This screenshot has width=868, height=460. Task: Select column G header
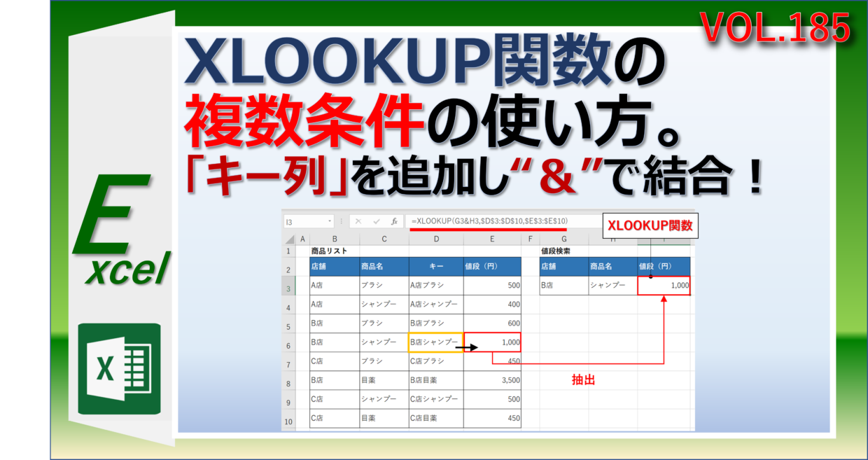[x=564, y=239]
